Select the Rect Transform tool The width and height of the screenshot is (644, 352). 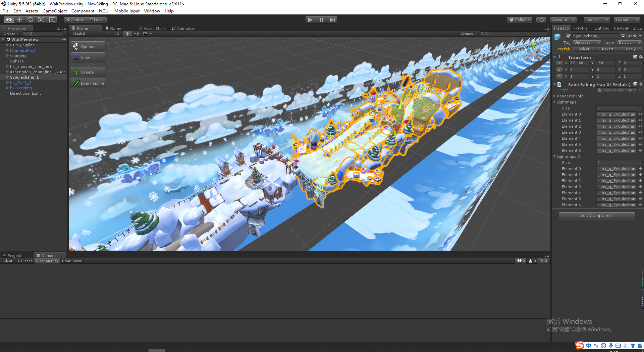(x=52, y=19)
